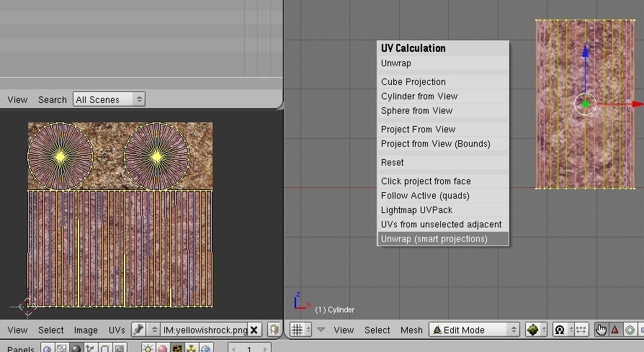Open the UV editor Select menu
Screen dimensions: 644x352
[51, 330]
